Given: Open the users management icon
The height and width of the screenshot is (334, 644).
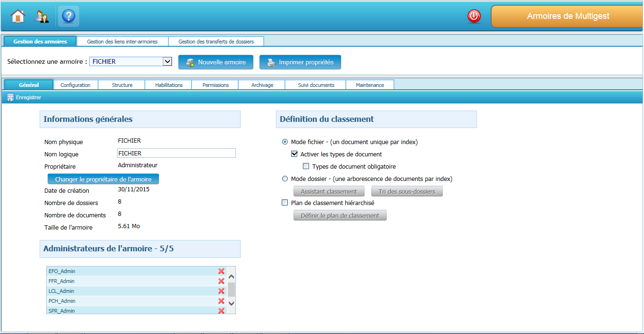Looking at the screenshot, I should click(42, 16).
